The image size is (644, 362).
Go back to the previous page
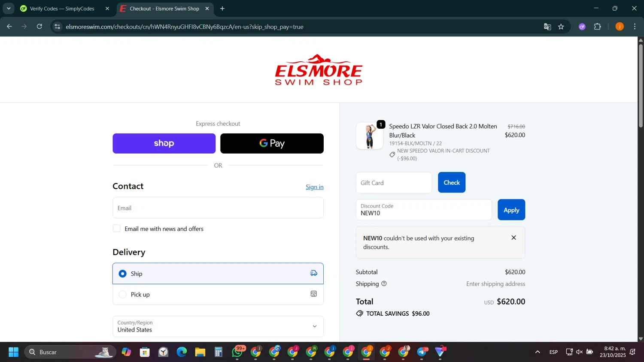click(x=9, y=27)
